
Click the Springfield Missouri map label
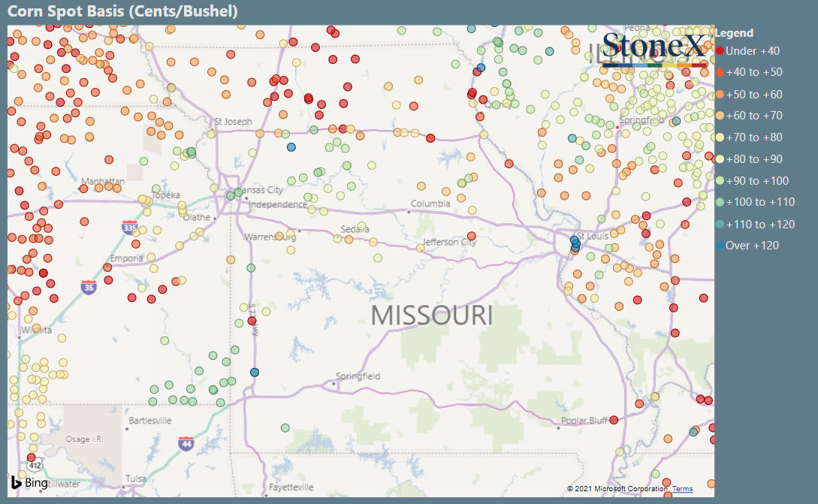click(x=358, y=376)
